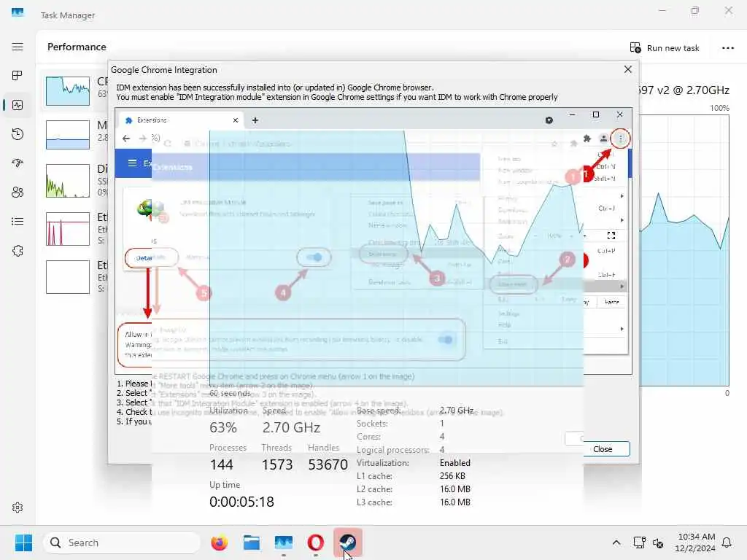
Task: Open File Explorer from the taskbar
Action: tap(251, 542)
